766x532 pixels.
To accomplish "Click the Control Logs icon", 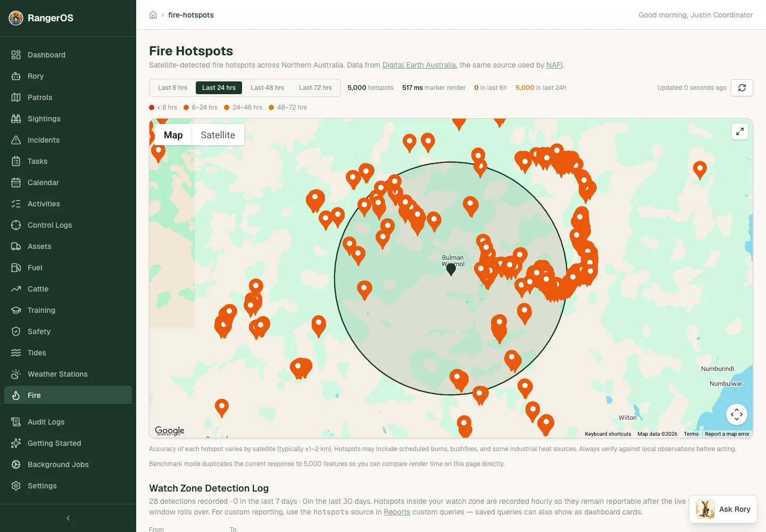I will [x=16, y=225].
